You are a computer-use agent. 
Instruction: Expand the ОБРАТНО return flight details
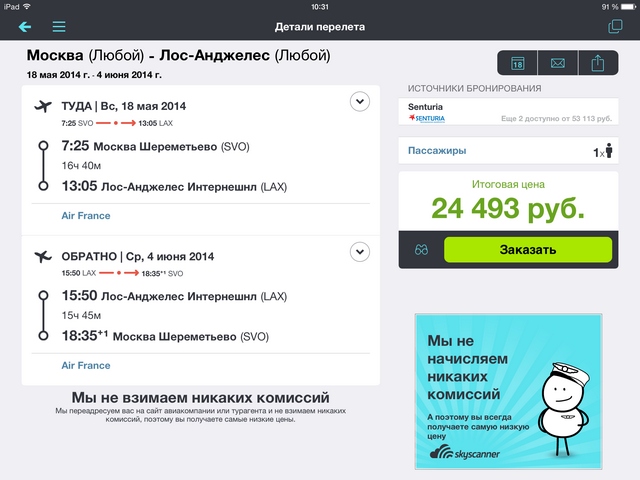[x=360, y=252]
